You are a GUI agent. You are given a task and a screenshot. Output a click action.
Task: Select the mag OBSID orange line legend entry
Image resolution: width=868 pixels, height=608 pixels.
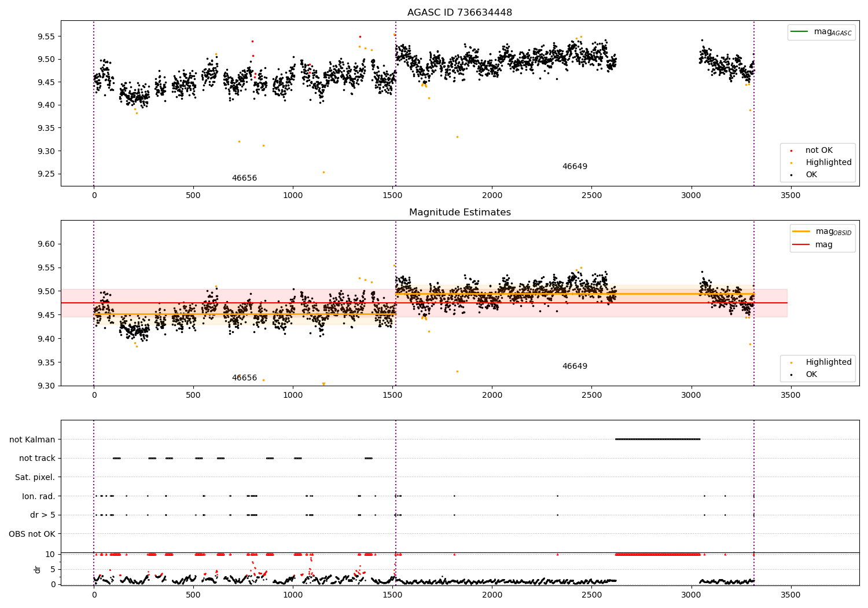(x=822, y=232)
